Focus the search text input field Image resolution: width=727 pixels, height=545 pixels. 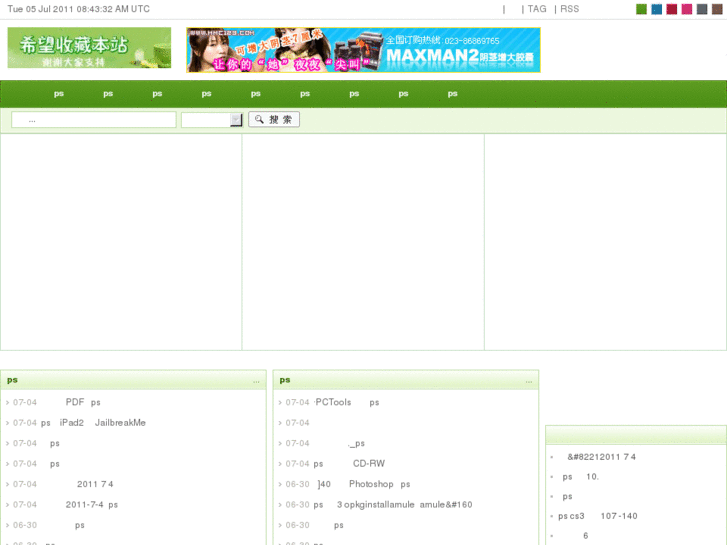94,120
